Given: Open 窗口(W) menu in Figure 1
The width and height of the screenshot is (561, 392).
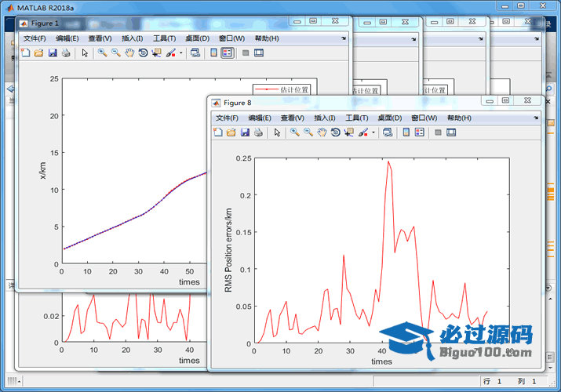Looking at the screenshot, I should [231, 38].
